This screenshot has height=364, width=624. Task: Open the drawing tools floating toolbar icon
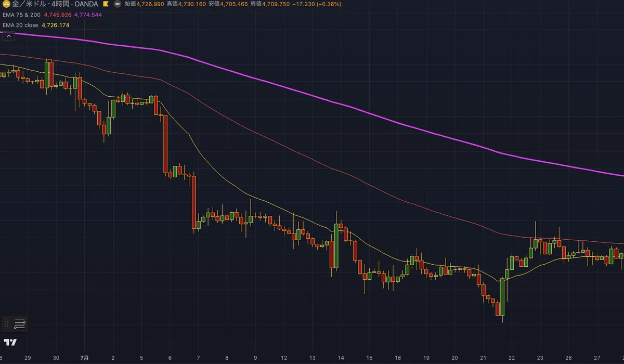[x=20, y=324]
